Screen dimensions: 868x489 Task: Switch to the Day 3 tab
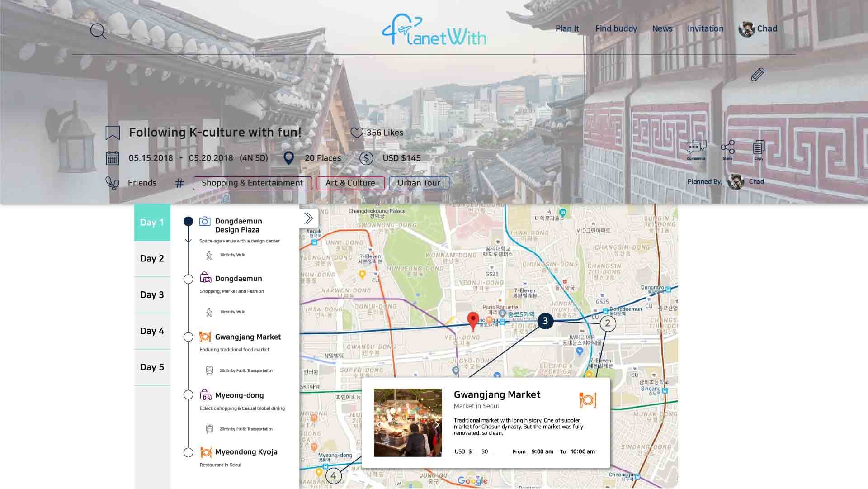point(152,295)
